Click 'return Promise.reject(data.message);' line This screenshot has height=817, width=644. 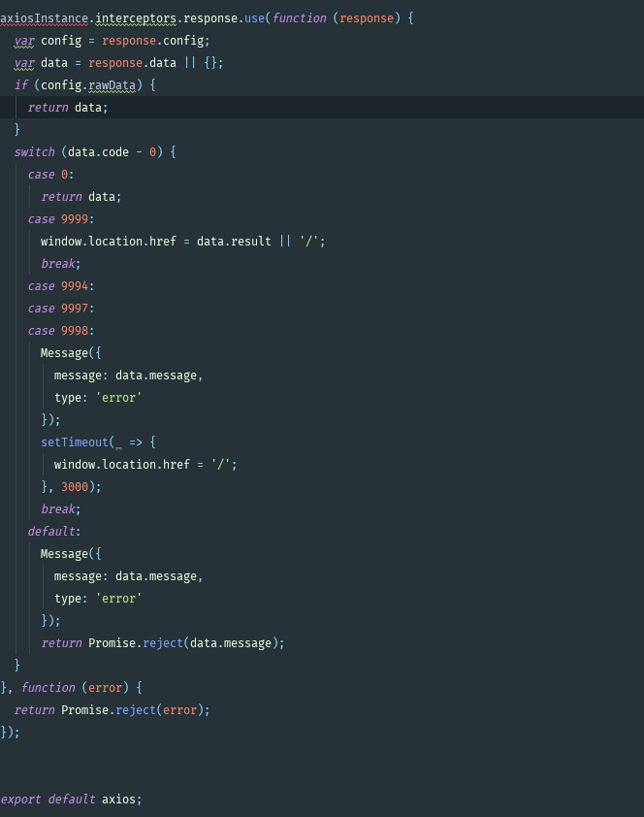(163, 643)
